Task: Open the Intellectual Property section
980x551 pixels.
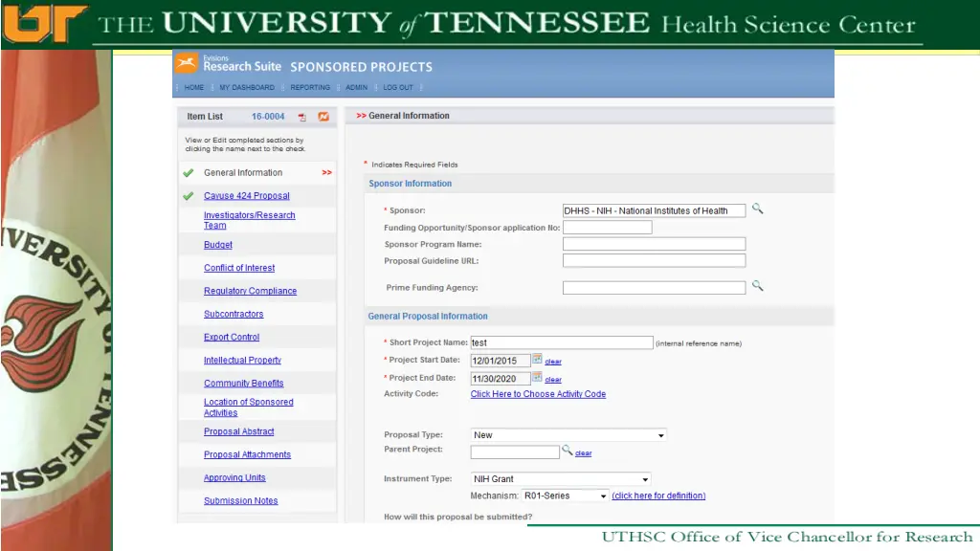Action: coord(242,361)
